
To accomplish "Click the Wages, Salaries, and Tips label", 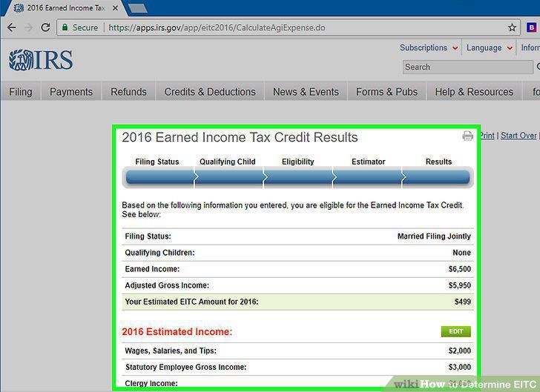I will (x=171, y=351).
